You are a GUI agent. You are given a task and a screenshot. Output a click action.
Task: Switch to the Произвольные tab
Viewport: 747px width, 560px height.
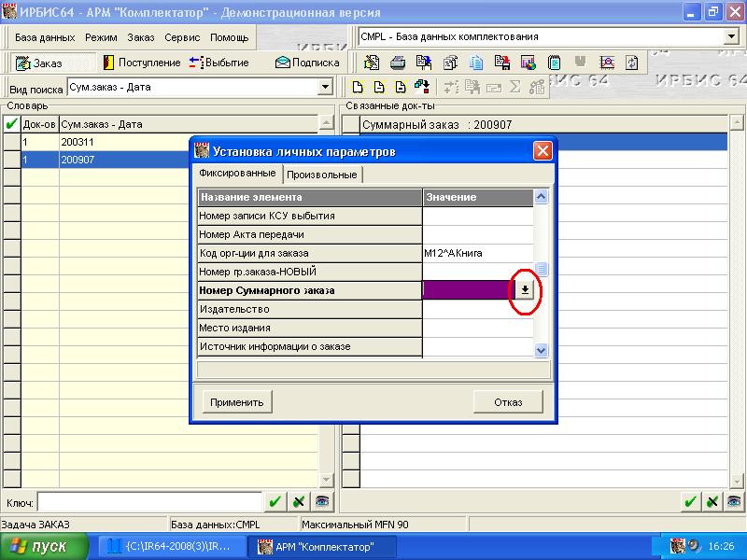coord(320,175)
